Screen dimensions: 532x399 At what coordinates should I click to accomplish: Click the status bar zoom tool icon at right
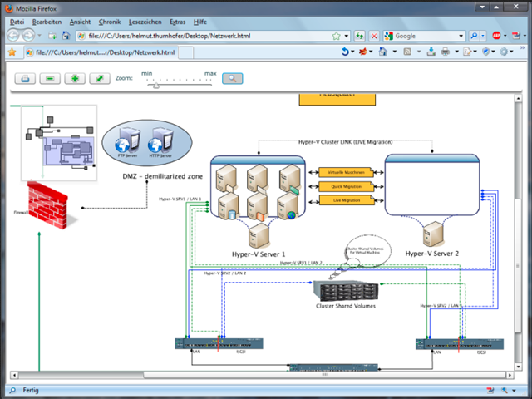(505, 390)
